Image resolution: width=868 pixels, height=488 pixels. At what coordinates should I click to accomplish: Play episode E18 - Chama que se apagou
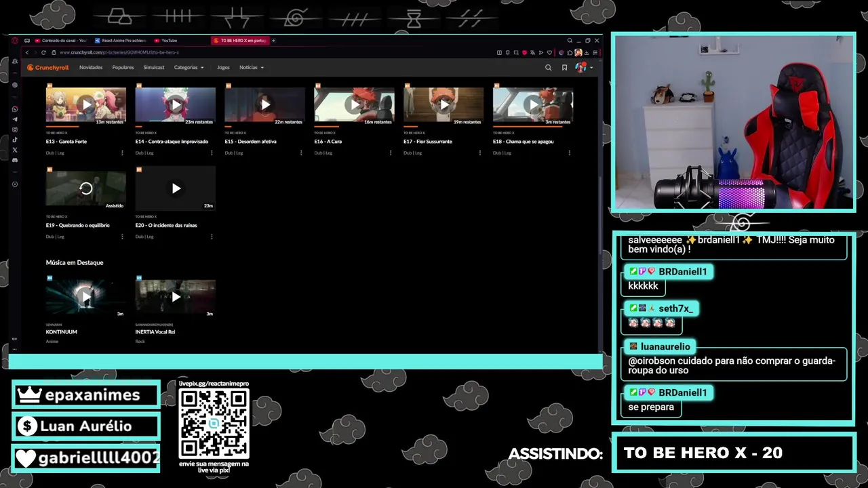[x=534, y=105]
